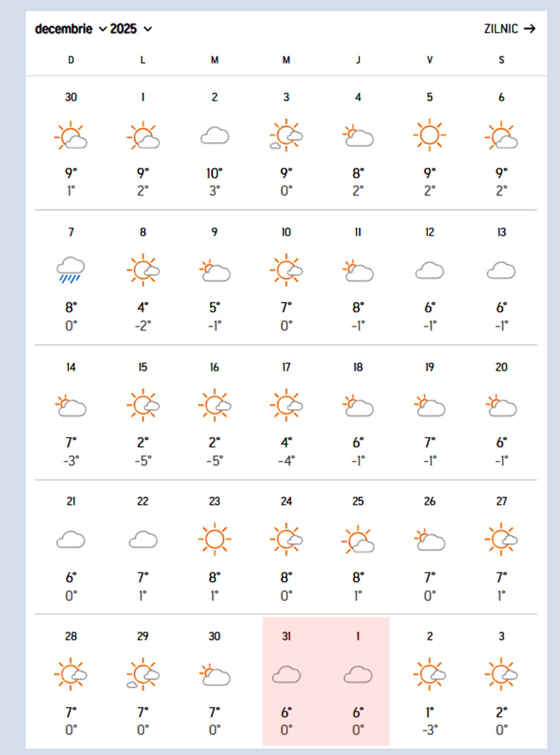Click the sunny icon on December 23
560x755 pixels.
pos(215,539)
